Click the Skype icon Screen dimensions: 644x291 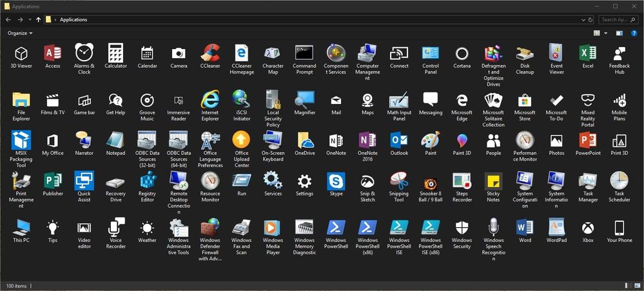pyautogui.click(x=336, y=181)
